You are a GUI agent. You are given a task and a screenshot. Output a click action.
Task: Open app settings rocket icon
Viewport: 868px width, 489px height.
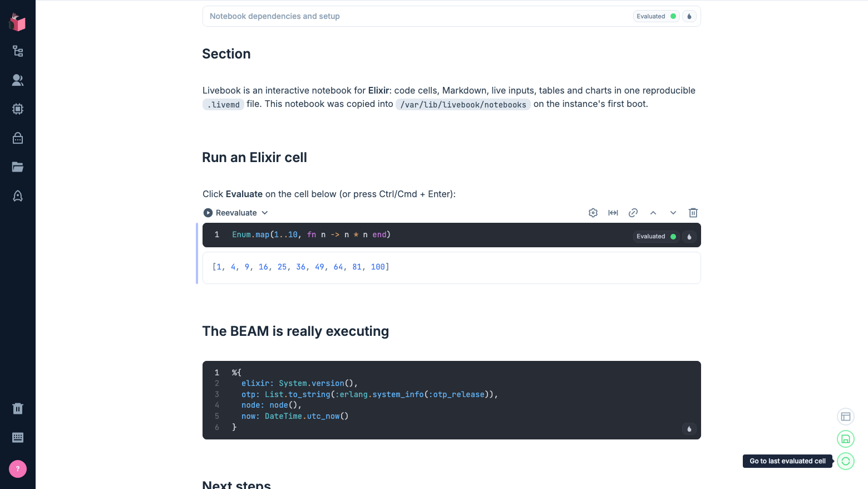tap(18, 196)
